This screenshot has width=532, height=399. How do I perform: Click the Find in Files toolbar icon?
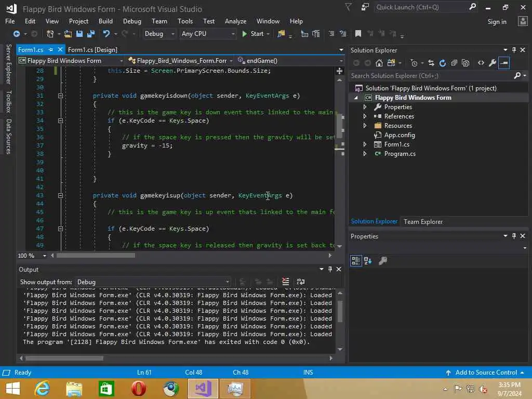click(281, 34)
